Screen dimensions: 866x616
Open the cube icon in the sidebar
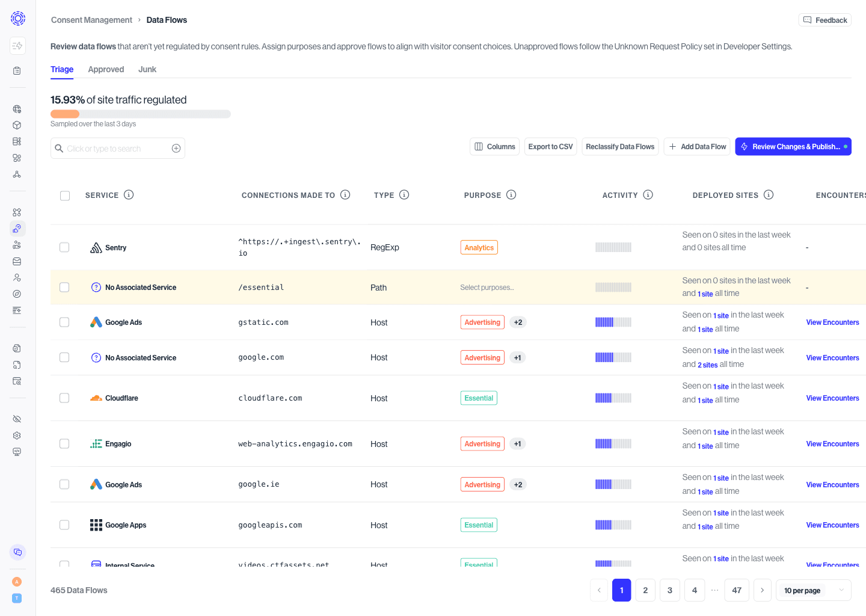(x=17, y=125)
